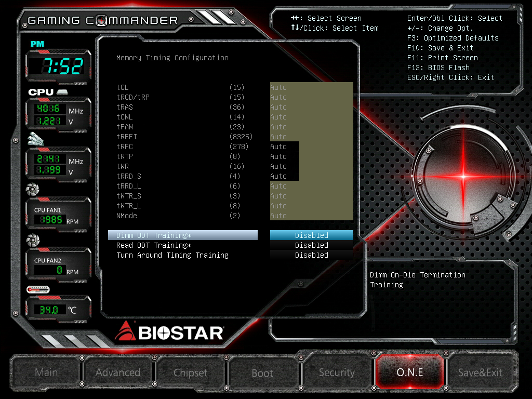Click the red glowing dial knob

(x=463, y=176)
